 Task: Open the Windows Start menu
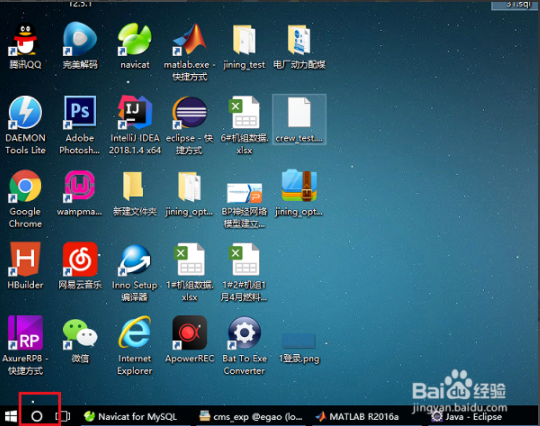10,417
